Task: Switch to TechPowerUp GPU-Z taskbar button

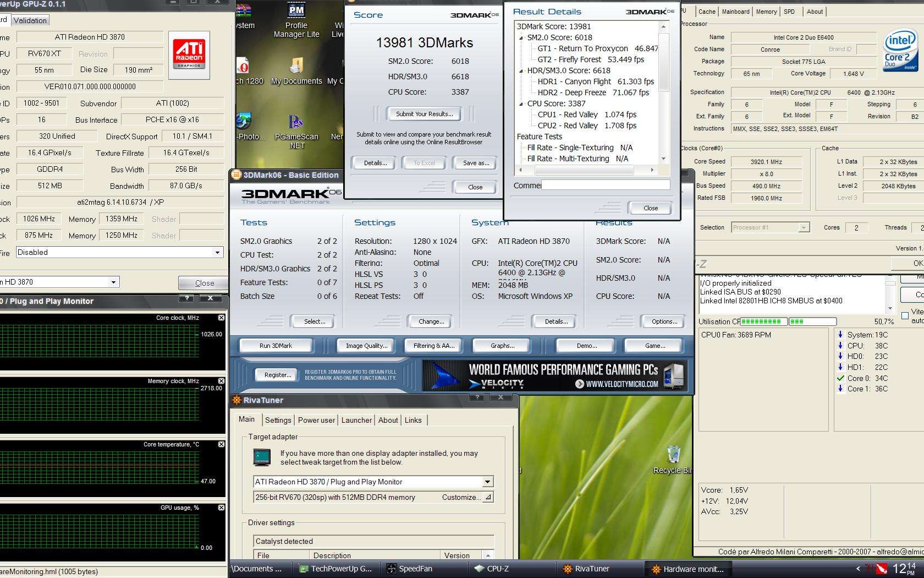Action: point(337,569)
